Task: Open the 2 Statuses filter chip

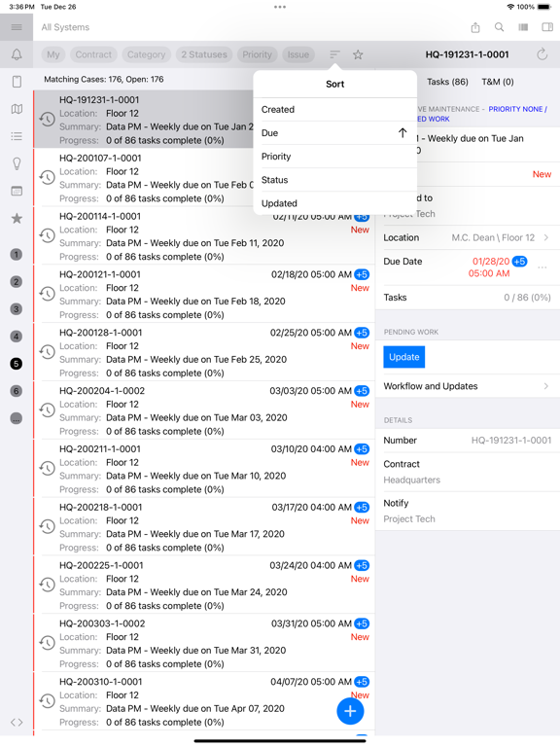Action: pos(204,54)
